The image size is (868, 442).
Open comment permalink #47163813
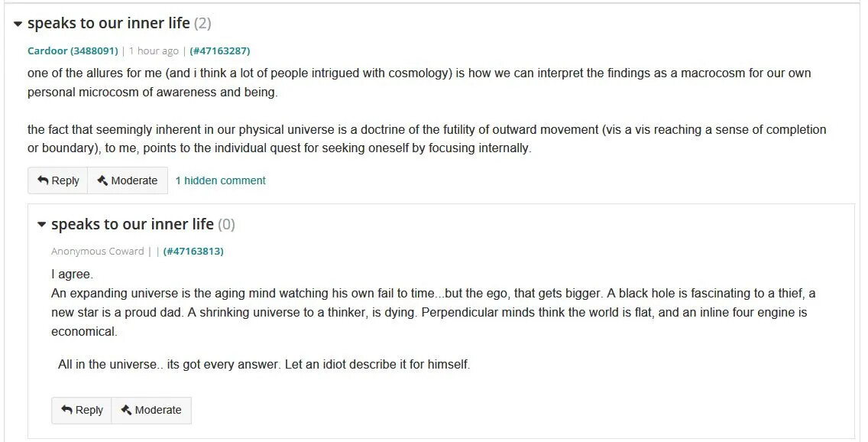tap(193, 251)
